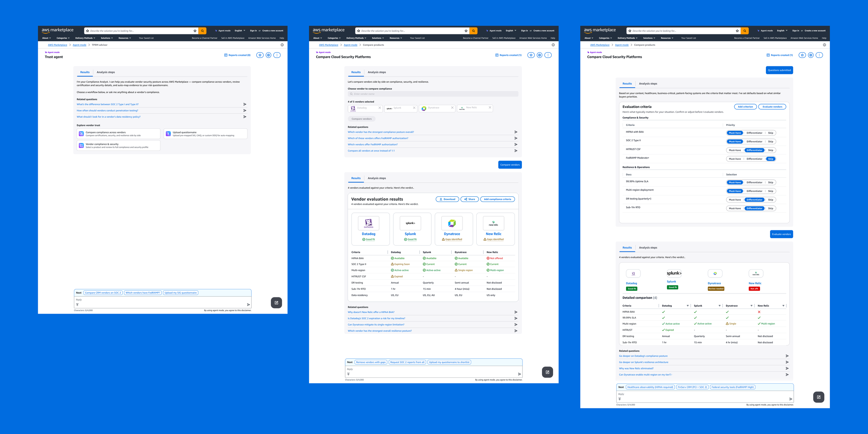Viewport: 868px width, 434px height.
Task: Click the dark new-chat button on Trust agent screen
Action: [x=276, y=303]
